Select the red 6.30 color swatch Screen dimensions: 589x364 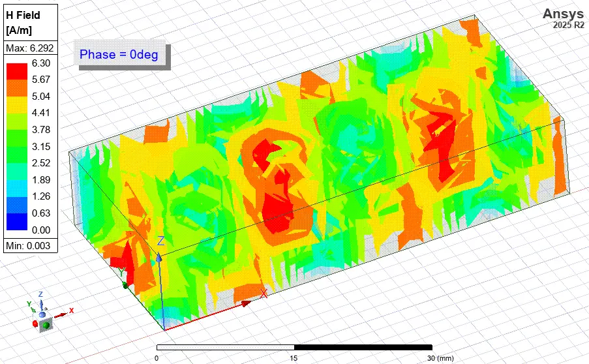[17, 71]
